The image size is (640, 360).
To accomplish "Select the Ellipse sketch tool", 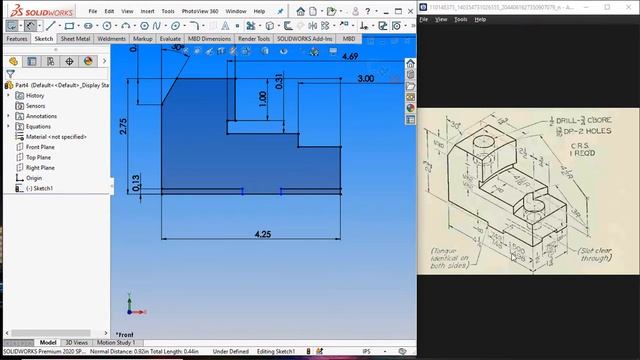I will pyautogui.click(x=176, y=26).
